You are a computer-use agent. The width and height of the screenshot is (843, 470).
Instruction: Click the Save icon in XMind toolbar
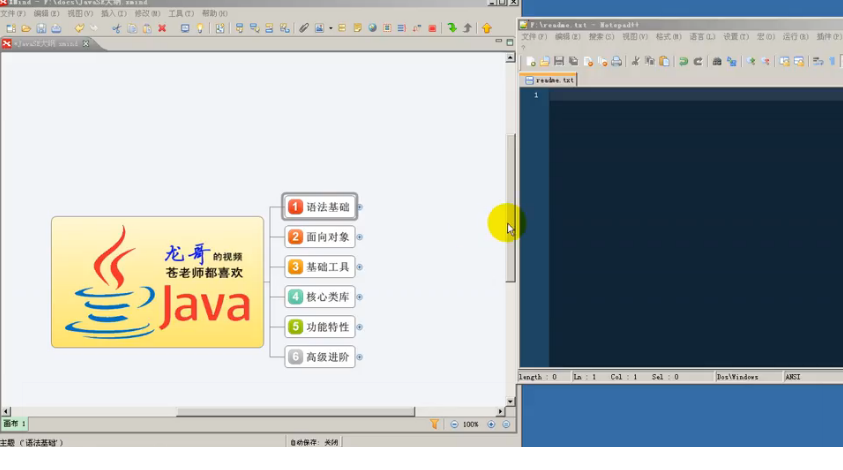pyautogui.click(x=41, y=28)
